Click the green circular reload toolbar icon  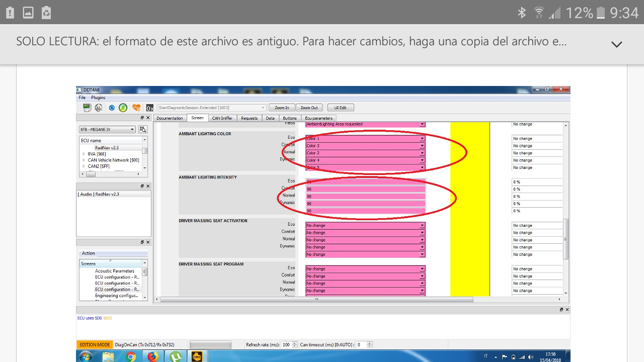point(123,108)
